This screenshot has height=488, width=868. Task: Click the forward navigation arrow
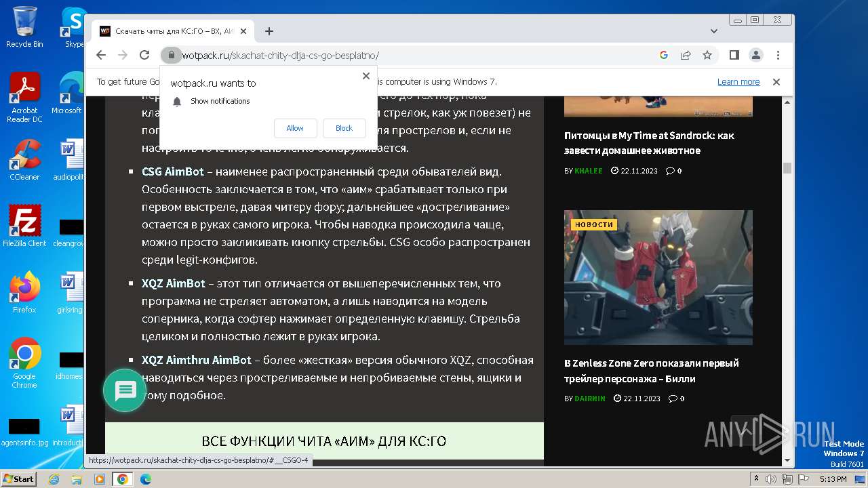pyautogui.click(x=123, y=55)
